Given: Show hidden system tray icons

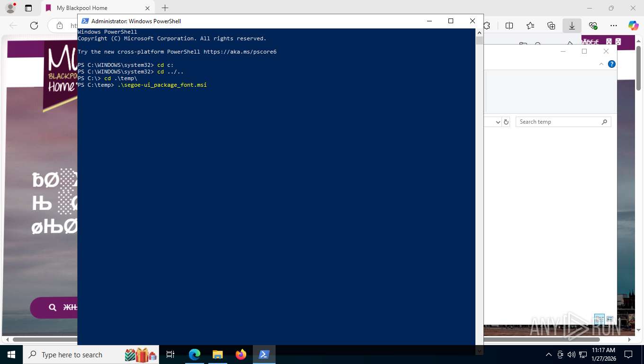Looking at the screenshot, I should [549, 355].
